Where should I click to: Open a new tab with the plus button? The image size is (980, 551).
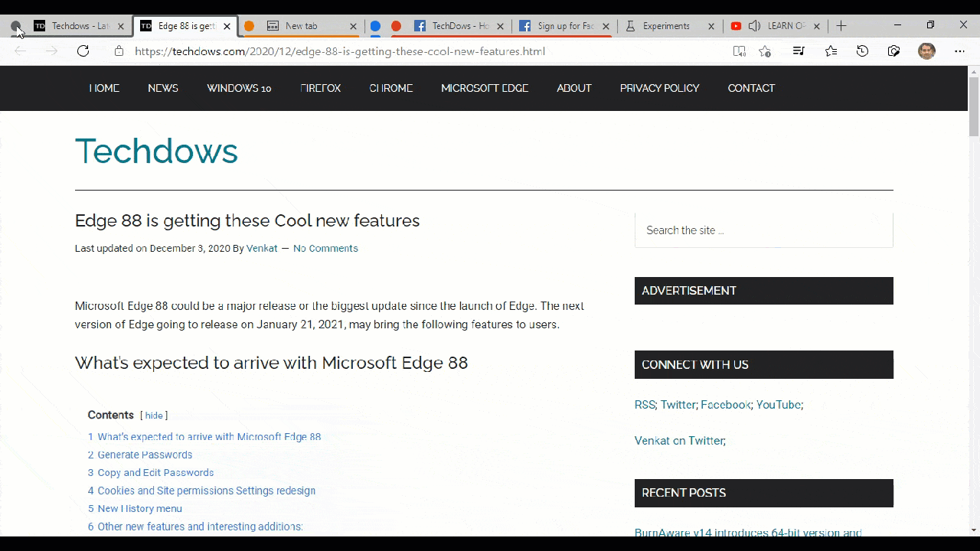841,26
